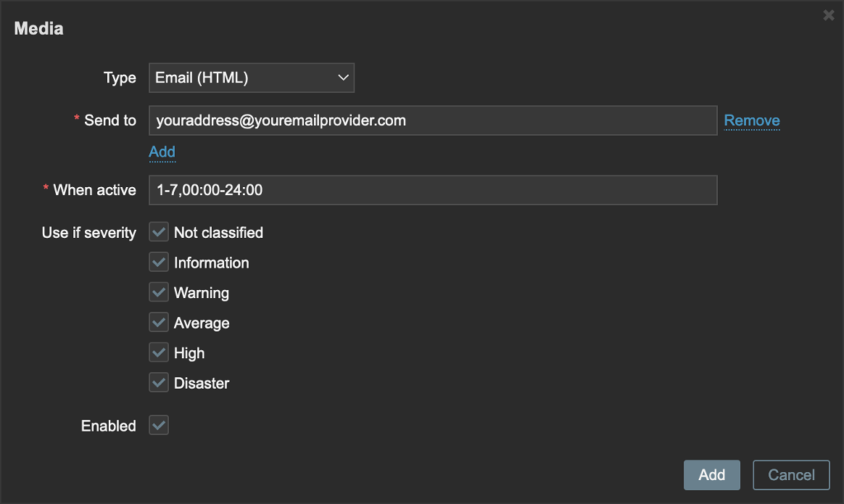The image size is (844, 504).
Task: Disable the Warning severity checkbox
Action: pos(159,292)
